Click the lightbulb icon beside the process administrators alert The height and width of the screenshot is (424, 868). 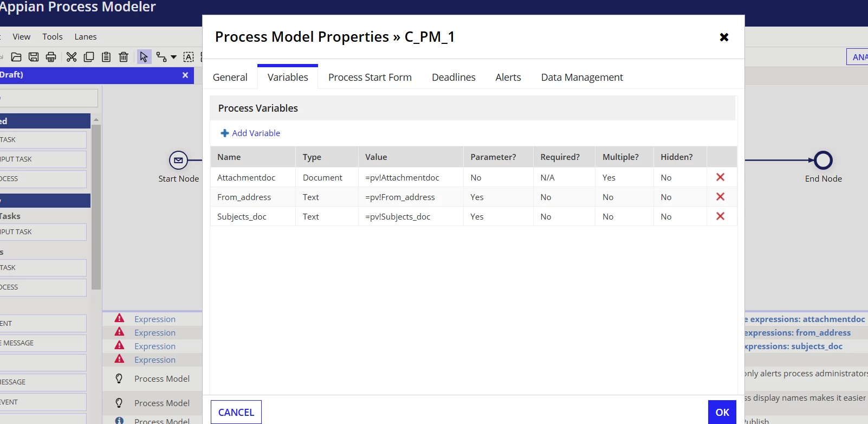click(119, 378)
